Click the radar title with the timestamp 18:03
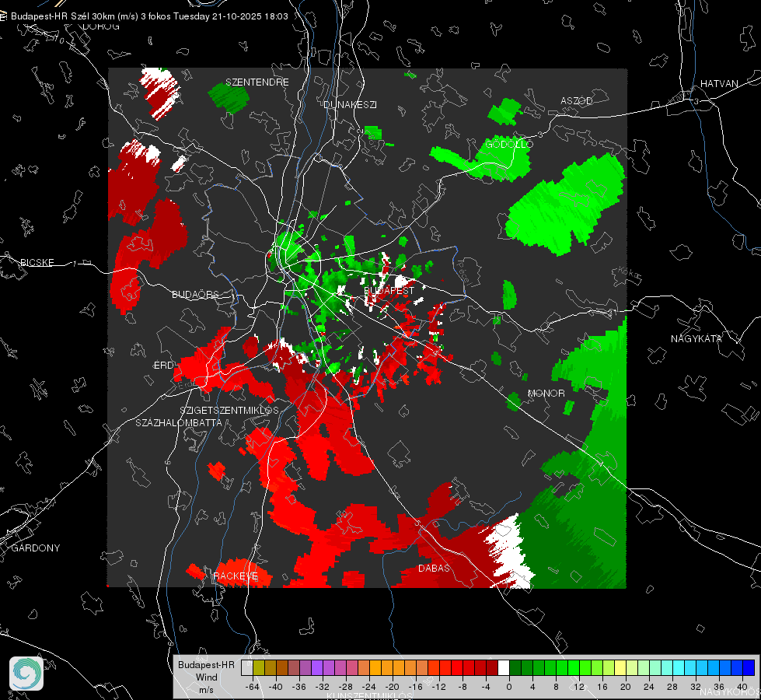Viewport: 761px width, 700px height. (x=149, y=16)
